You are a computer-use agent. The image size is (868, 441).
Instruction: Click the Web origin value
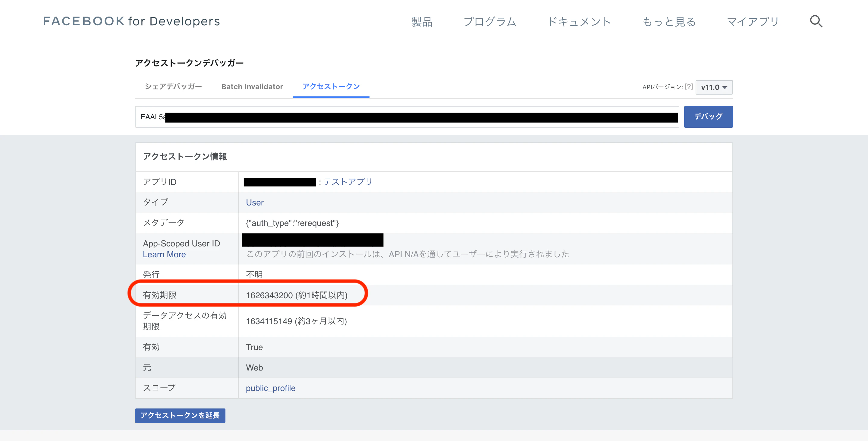254,367
